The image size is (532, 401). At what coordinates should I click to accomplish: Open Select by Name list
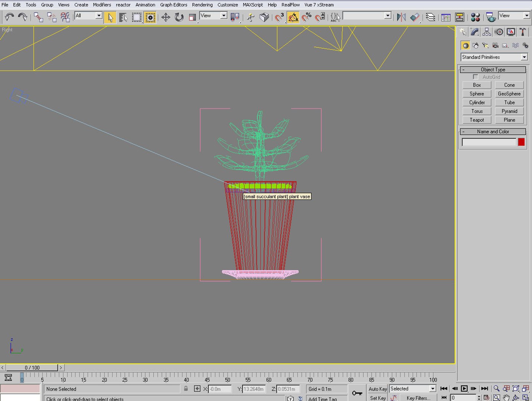123,17
